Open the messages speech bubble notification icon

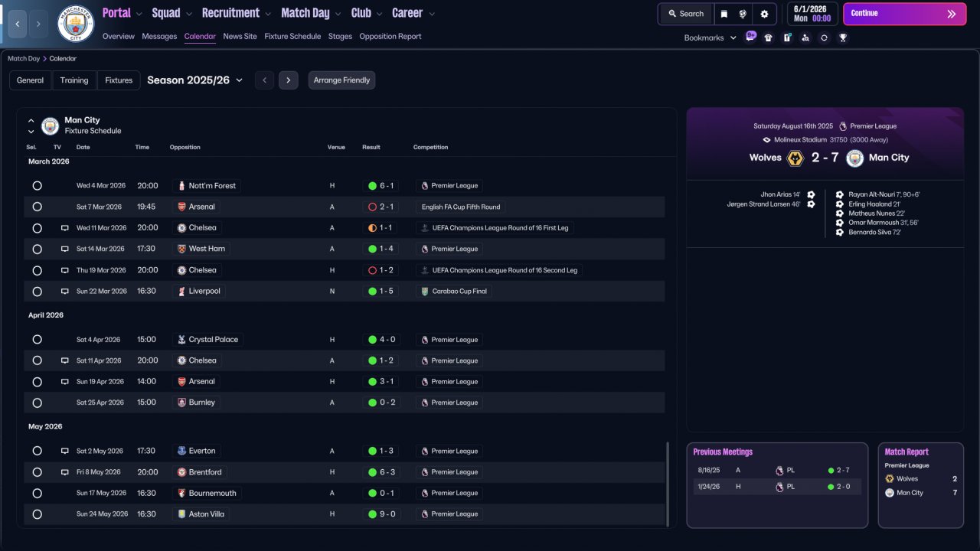point(750,37)
